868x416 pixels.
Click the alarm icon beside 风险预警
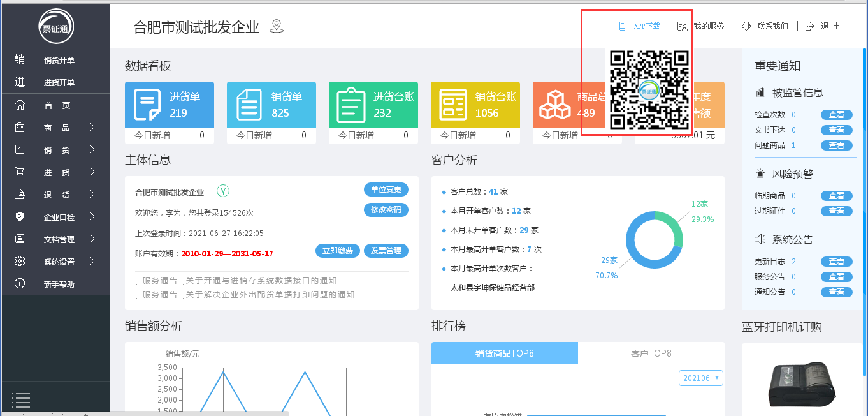760,174
